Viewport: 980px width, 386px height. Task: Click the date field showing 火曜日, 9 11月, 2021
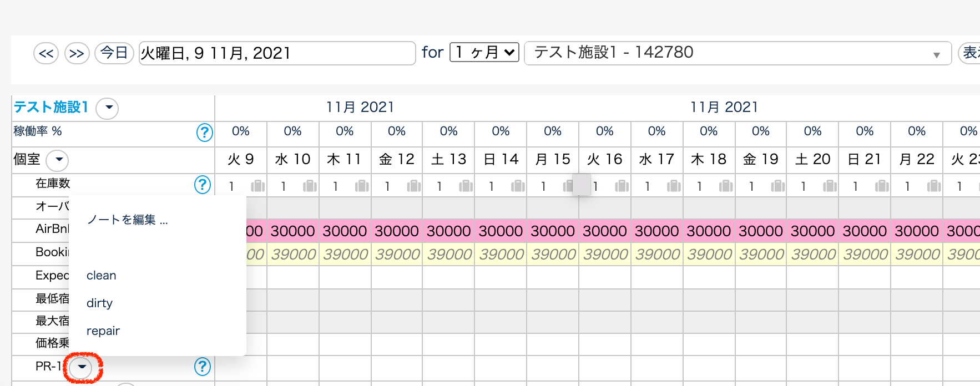click(276, 53)
